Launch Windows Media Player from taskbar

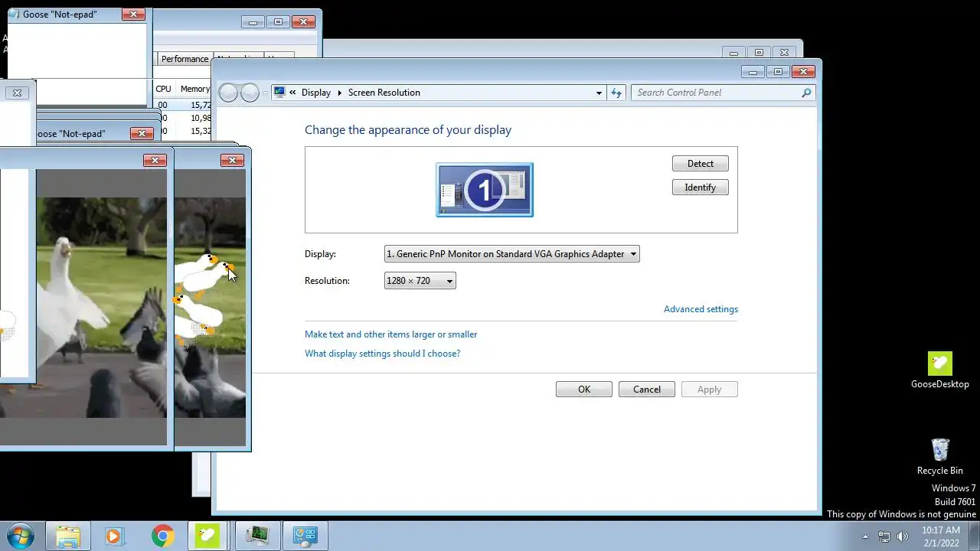[x=114, y=536]
